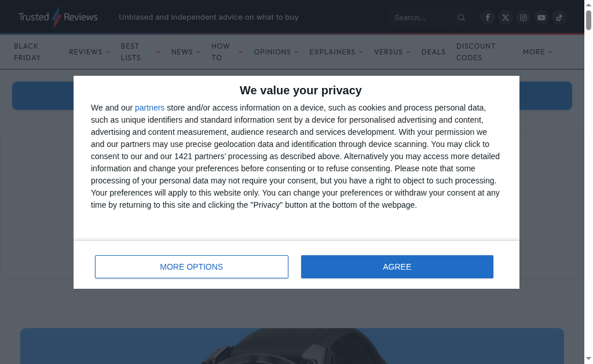Expand the More menu chevron
Viewport: 593px width, 364px height.
click(x=550, y=52)
